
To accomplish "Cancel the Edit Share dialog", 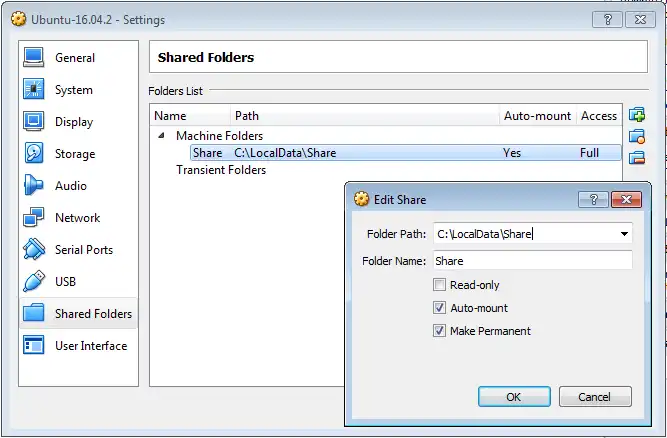I will click(x=595, y=396).
